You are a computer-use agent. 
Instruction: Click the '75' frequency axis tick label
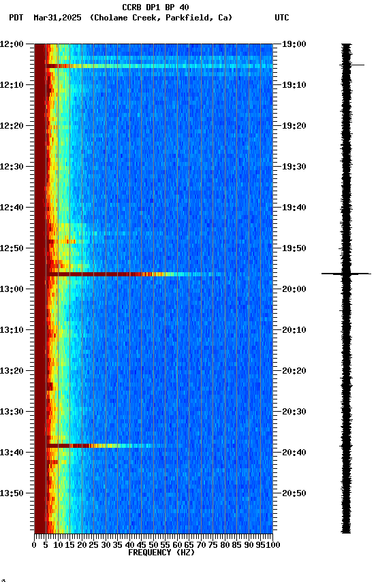(x=213, y=545)
